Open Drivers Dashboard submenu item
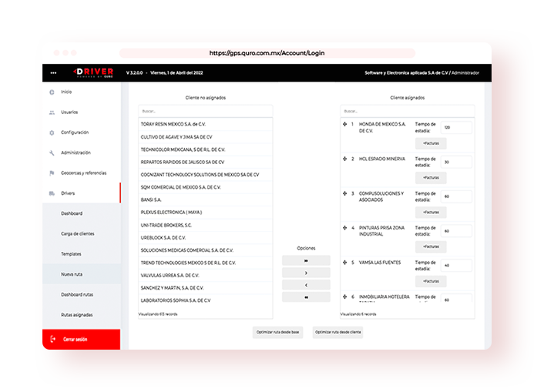 (82, 213)
